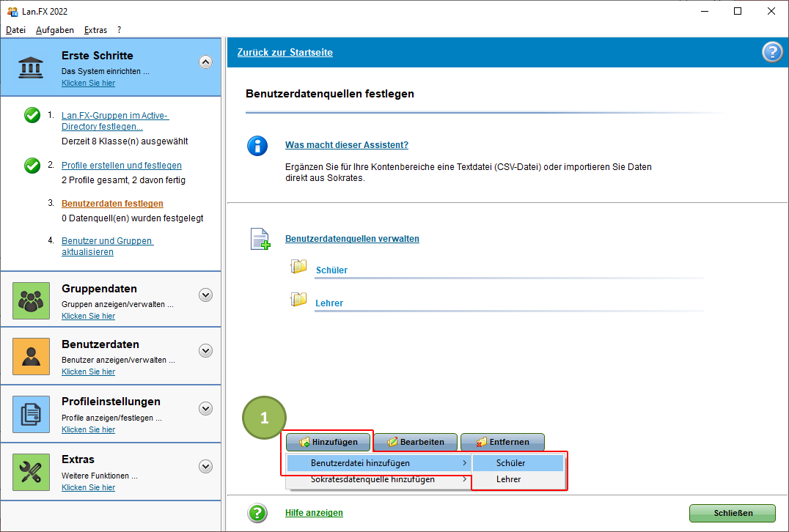Expand the Benutzerdaten section
This screenshot has height=532, width=789.
205,350
